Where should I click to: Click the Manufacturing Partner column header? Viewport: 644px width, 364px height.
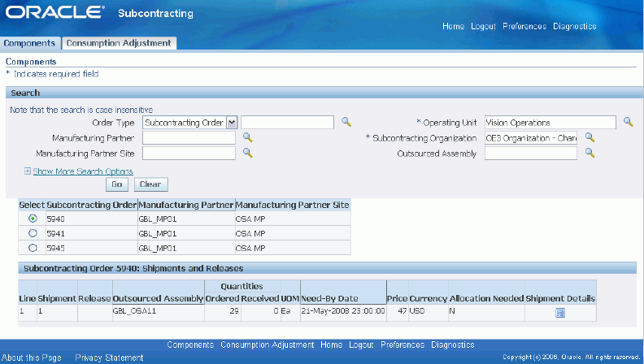click(186, 205)
